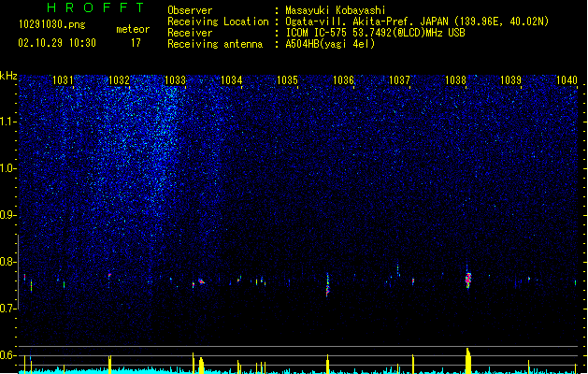Click the tallest yellow power spike near 1038
Image resolution: width=588 pixels, height=374 pixels.
pos(468,360)
